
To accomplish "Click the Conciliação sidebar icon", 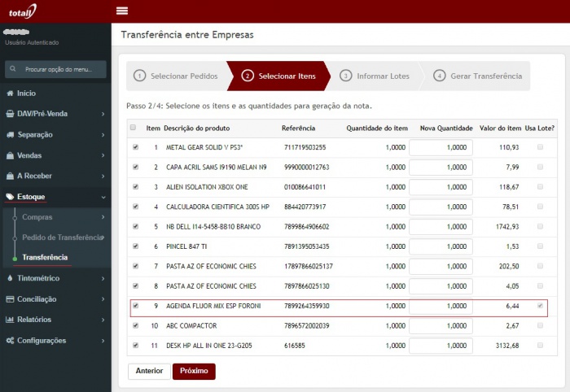I will coord(10,299).
